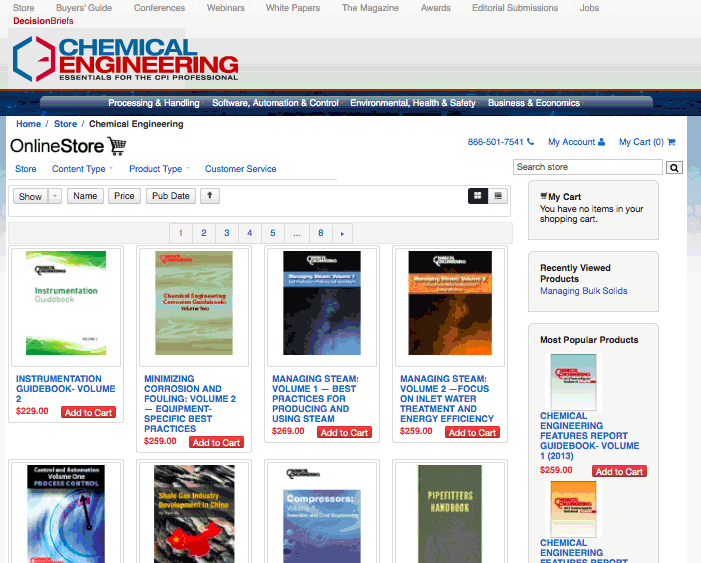Open Process Control Volume One cover
The height and width of the screenshot is (563, 701).
pyautogui.click(x=66, y=514)
